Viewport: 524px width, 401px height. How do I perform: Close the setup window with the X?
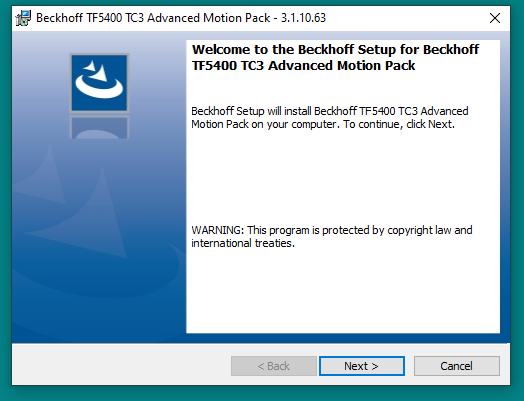coord(495,18)
